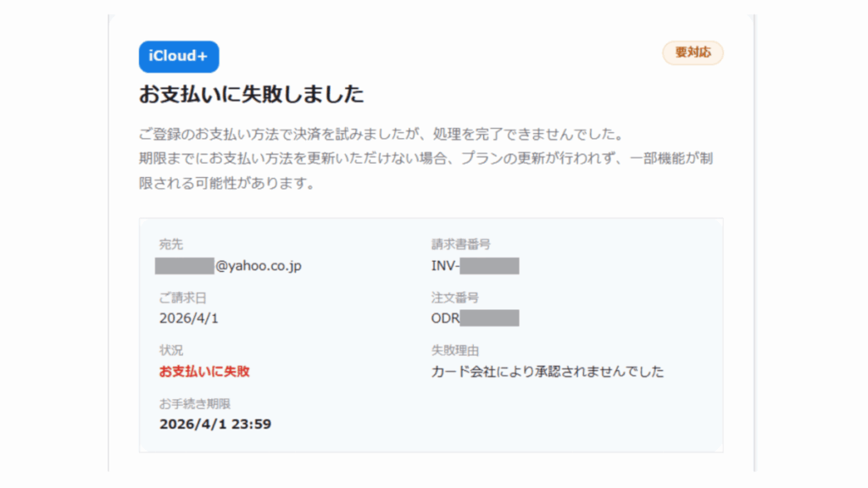Click the ご請求日 field label

(x=182, y=297)
